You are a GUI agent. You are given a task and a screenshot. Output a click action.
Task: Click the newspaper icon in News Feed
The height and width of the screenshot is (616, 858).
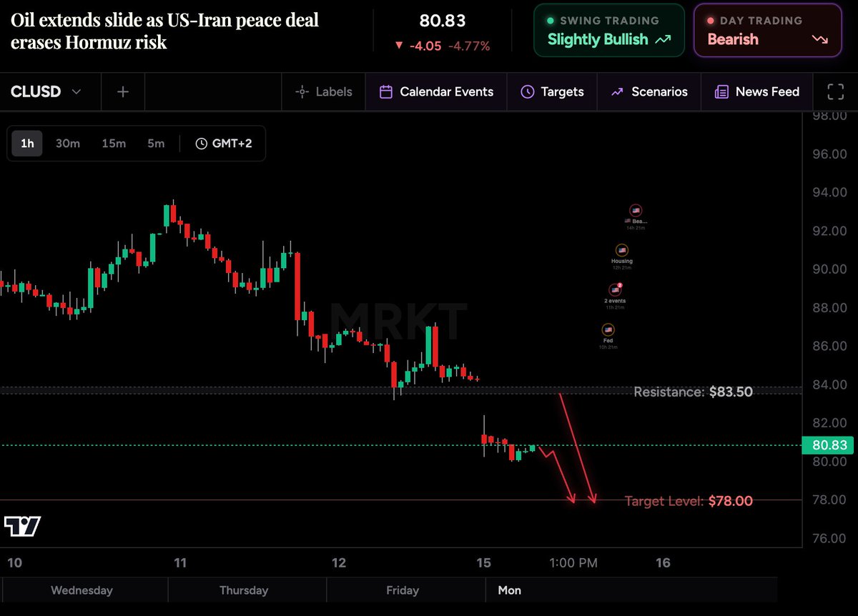[721, 91]
